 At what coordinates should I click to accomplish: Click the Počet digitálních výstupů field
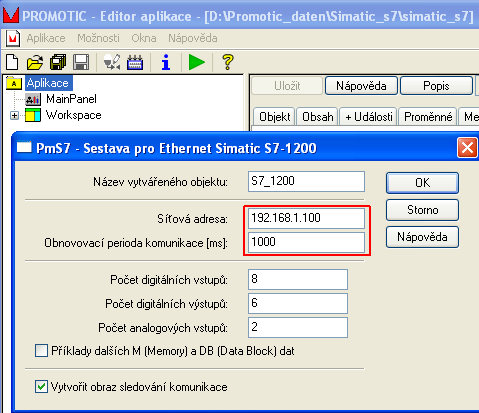298,303
